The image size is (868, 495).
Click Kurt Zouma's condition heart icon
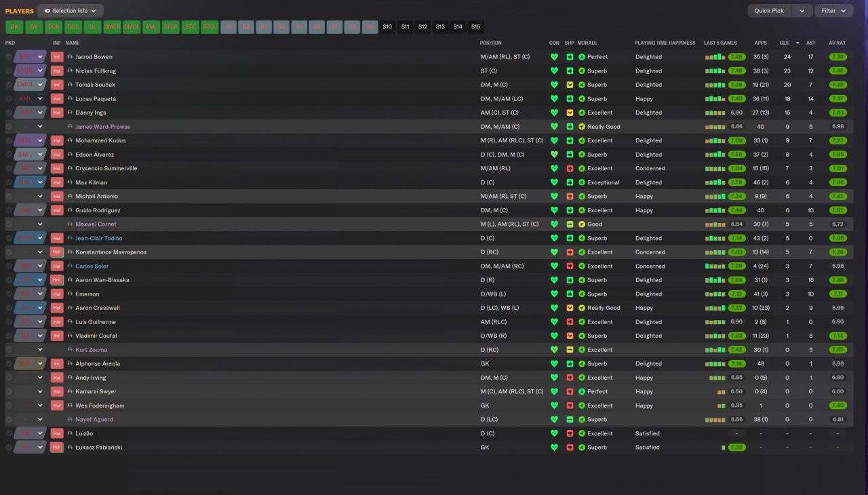pos(554,350)
